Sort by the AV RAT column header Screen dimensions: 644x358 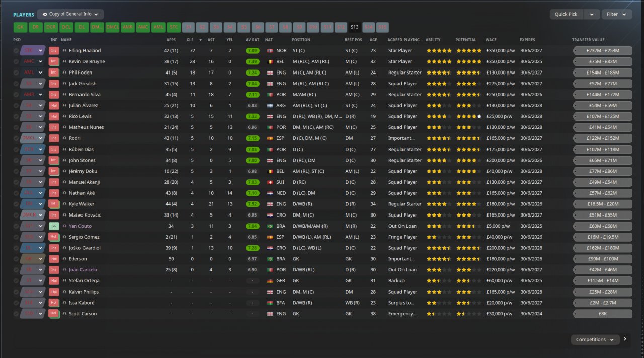click(253, 40)
